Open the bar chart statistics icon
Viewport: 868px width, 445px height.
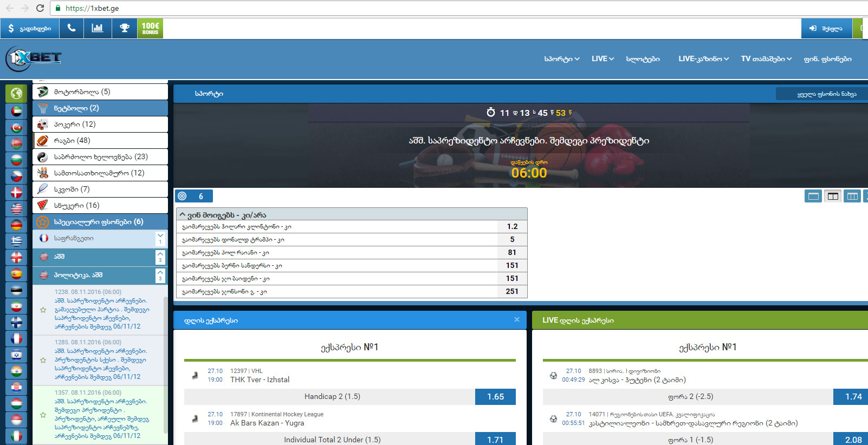(x=98, y=28)
